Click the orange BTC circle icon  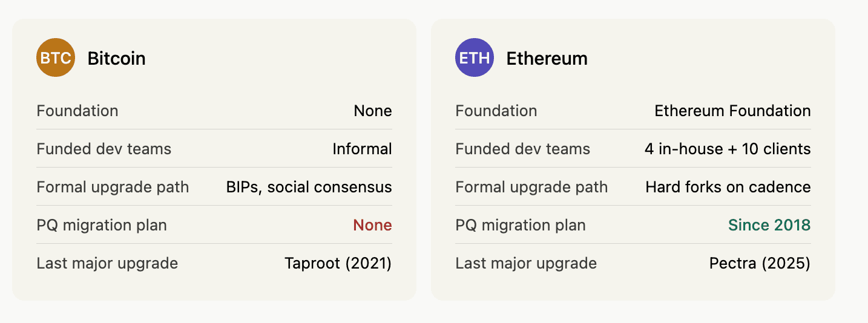point(56,58)
